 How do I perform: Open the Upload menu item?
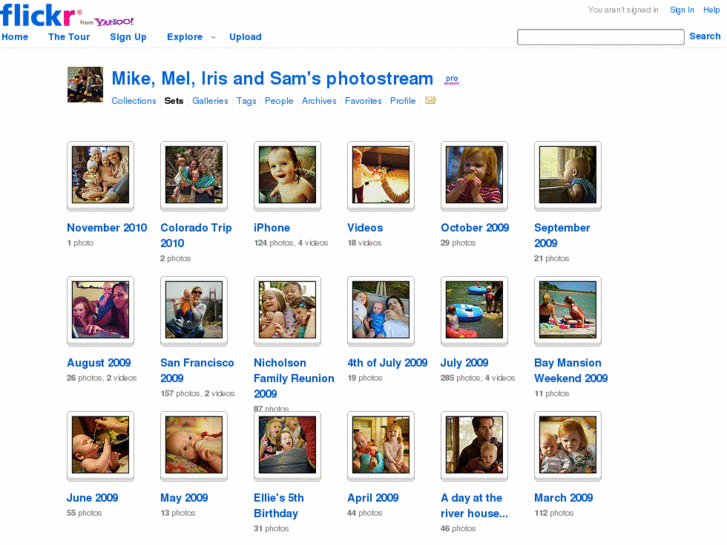pyautogui.click(x=245, y=37)
